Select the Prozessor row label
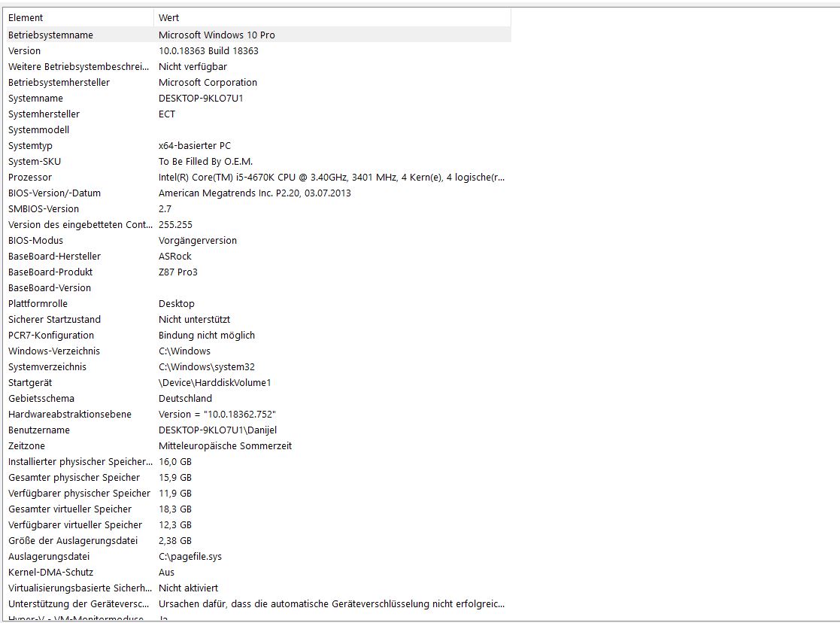The image size is (840, 623). tap(30, 178)
